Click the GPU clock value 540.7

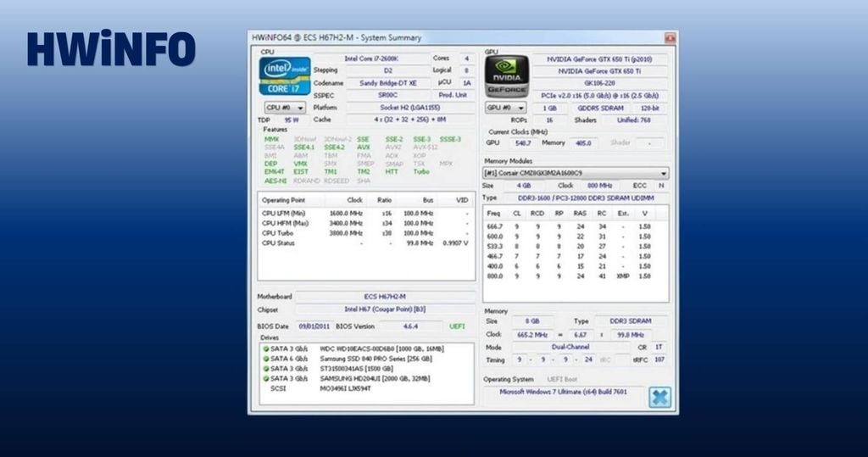pyautogui.click(x=522, y=143)
